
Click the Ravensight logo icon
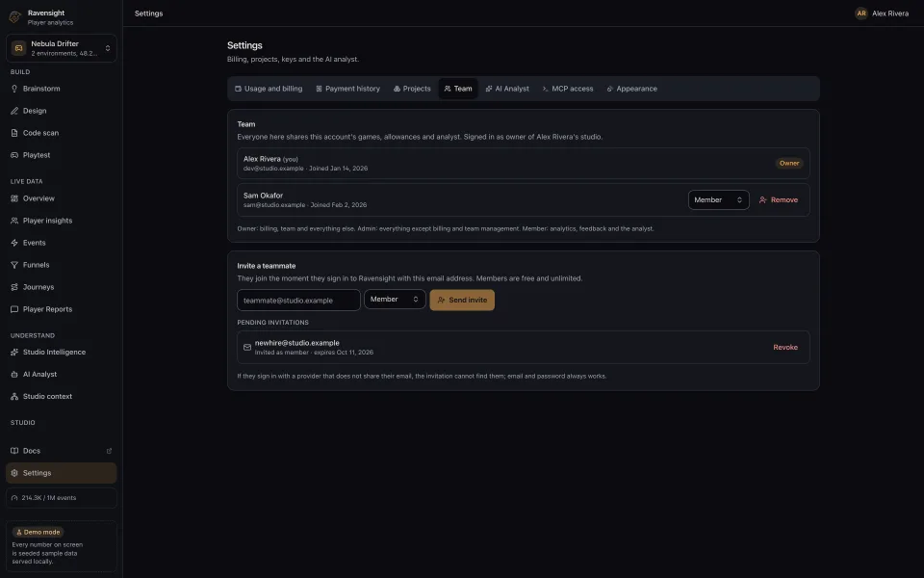tap(15, 17)
